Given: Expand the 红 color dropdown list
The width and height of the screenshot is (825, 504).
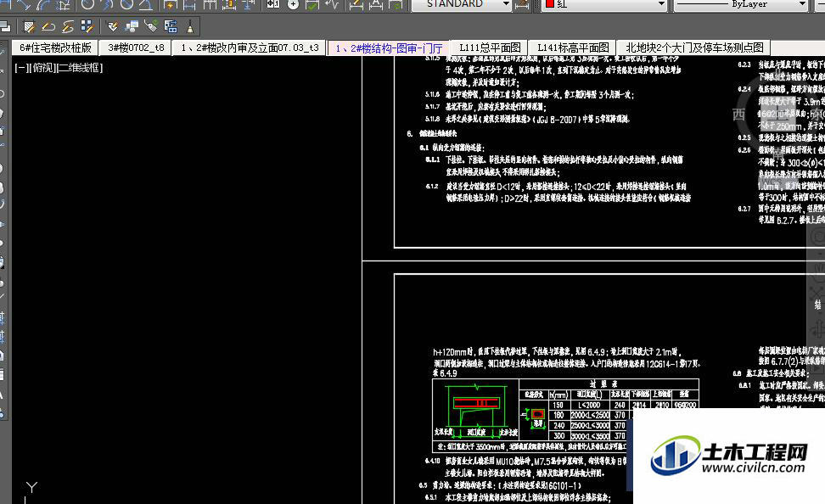Looking at the screenshot, I should point(661,5).
